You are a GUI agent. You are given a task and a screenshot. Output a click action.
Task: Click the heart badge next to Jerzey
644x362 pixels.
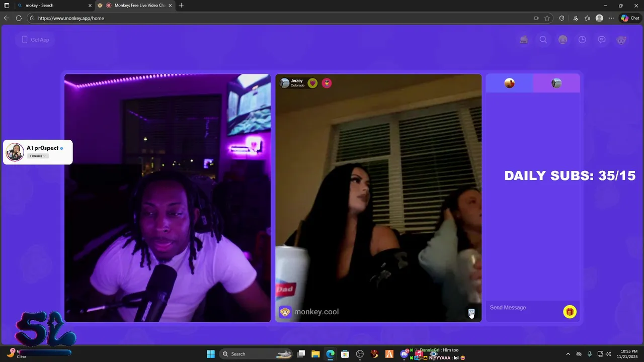[312, 83]
